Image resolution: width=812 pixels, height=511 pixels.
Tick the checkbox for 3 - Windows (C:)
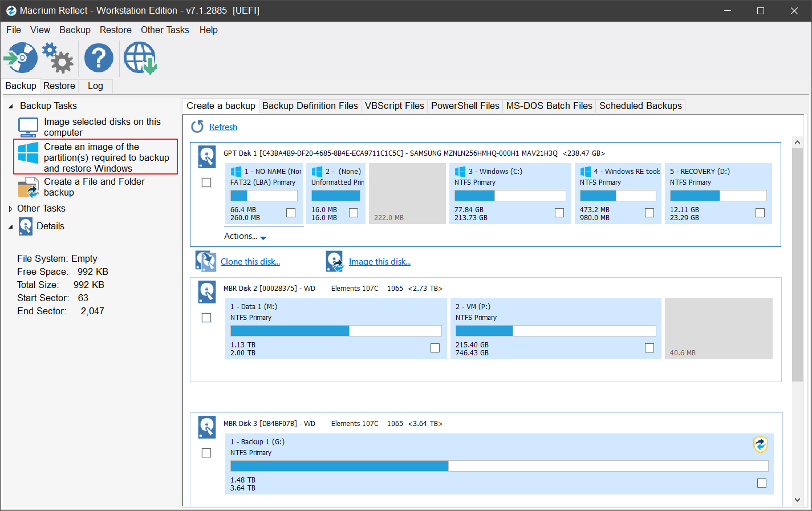pos(559,213)
